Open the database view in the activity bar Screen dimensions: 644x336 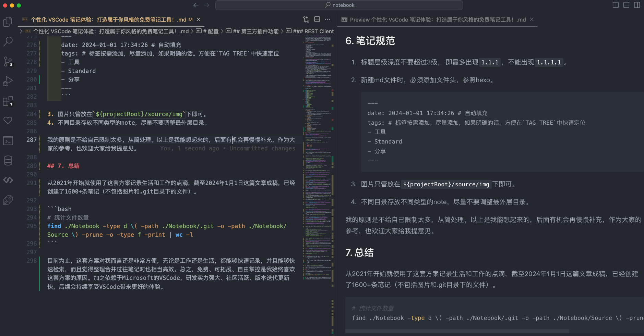click(x=8, y=160)
